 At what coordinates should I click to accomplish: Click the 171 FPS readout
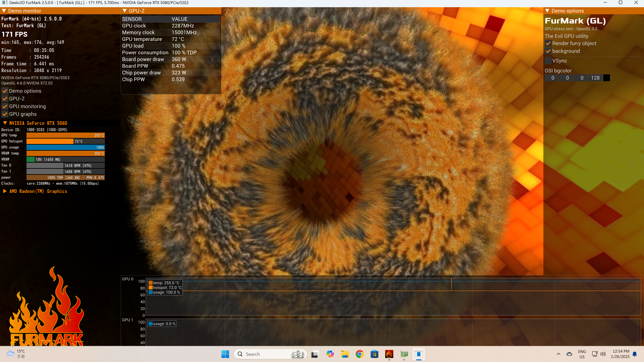14,34
